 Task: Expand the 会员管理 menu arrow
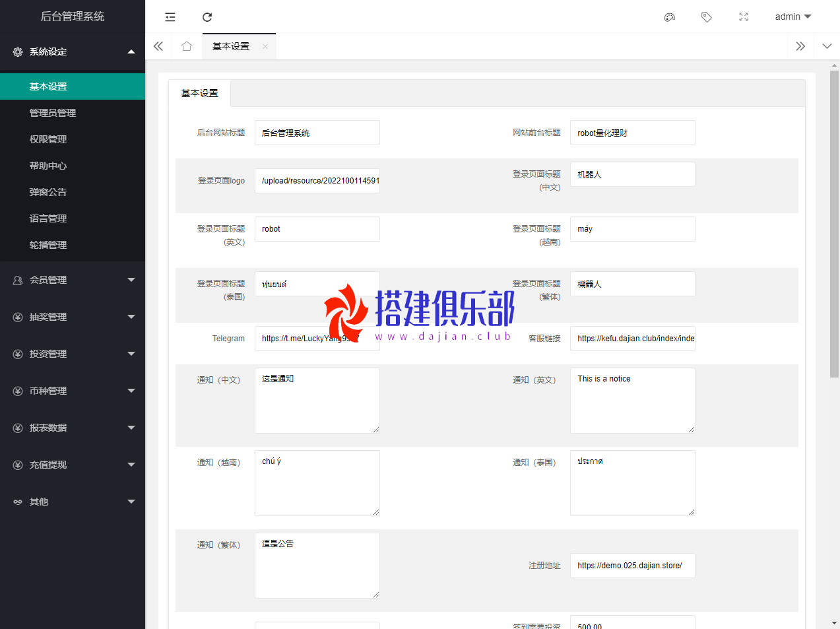(131, 280)
